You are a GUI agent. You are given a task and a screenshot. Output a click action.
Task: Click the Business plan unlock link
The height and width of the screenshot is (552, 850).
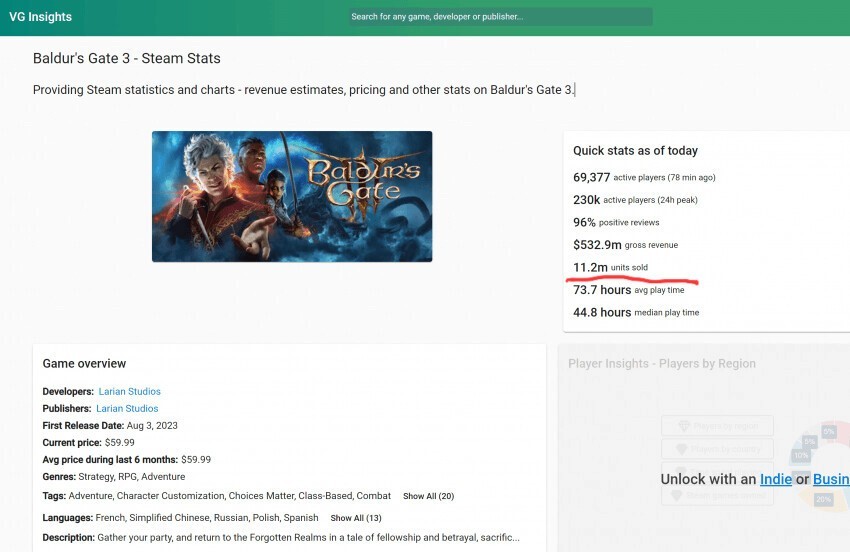point(830,479)
